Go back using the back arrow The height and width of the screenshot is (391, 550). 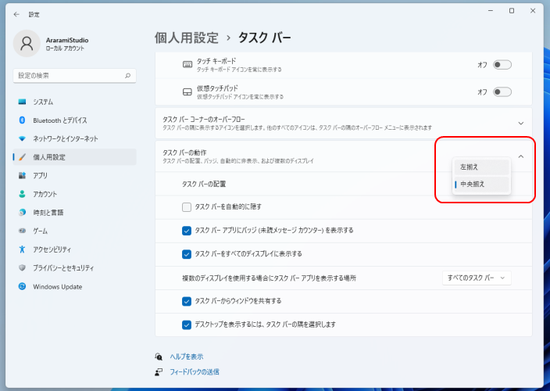click(16, 14)
